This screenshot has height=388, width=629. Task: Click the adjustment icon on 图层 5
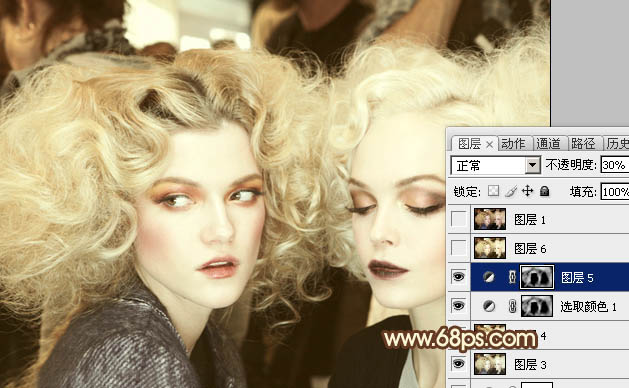click(x=489, y=277)
